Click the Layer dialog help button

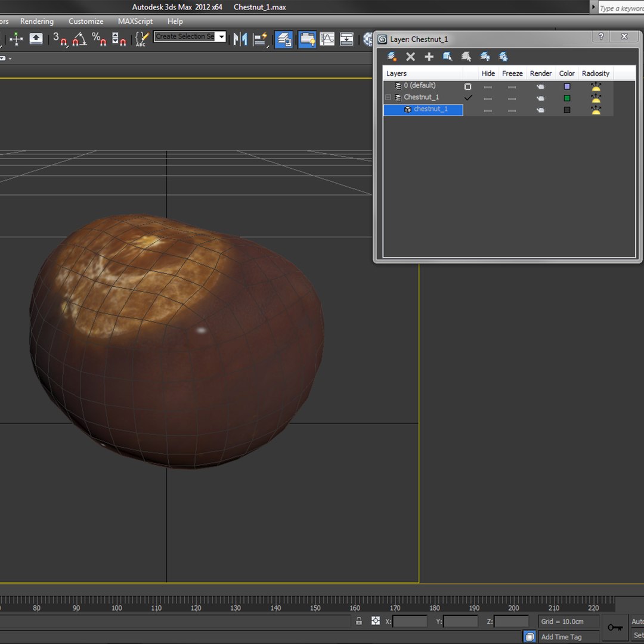(x=601, y=36)
